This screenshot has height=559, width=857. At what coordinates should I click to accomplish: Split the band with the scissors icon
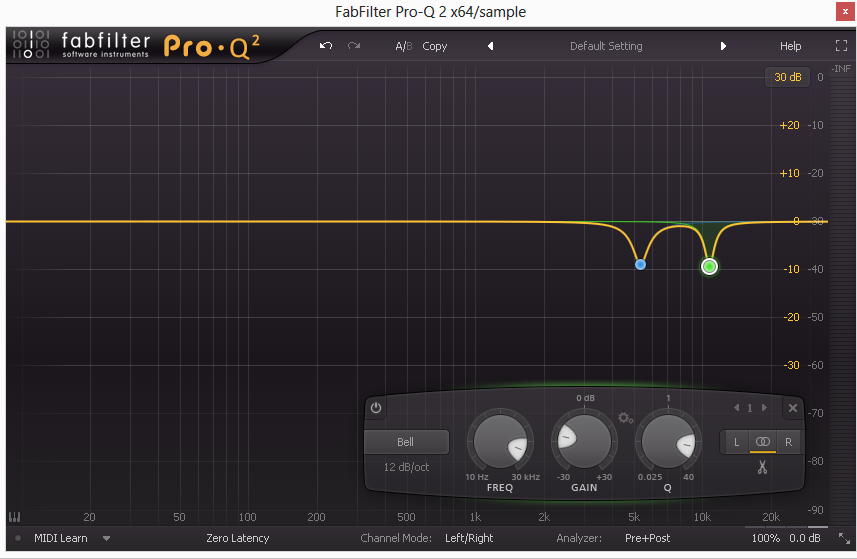pos(762,467)
